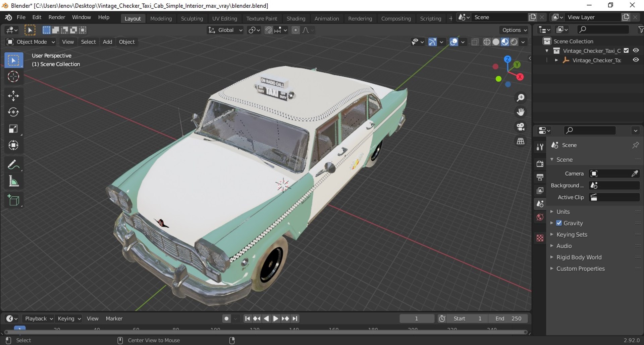Hide Vintage_Checker_Ta object with eye icon
644x345 pixels.
coord(636,60)
